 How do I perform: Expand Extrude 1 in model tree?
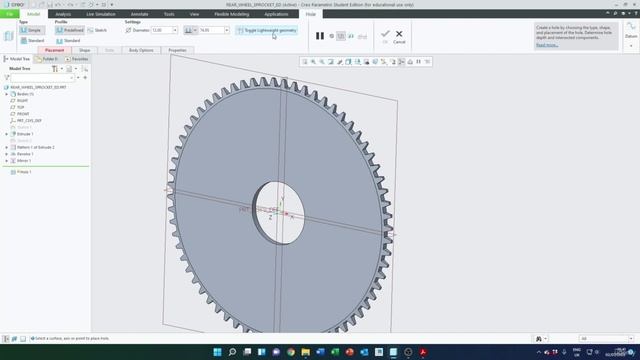(7, 134)
